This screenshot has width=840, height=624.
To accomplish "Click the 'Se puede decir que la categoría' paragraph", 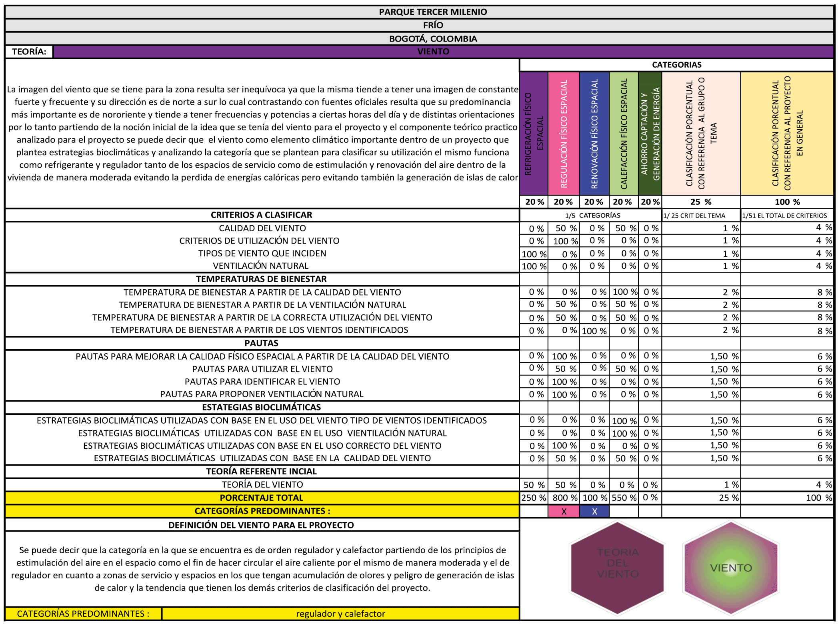I will tap(262, 569).
